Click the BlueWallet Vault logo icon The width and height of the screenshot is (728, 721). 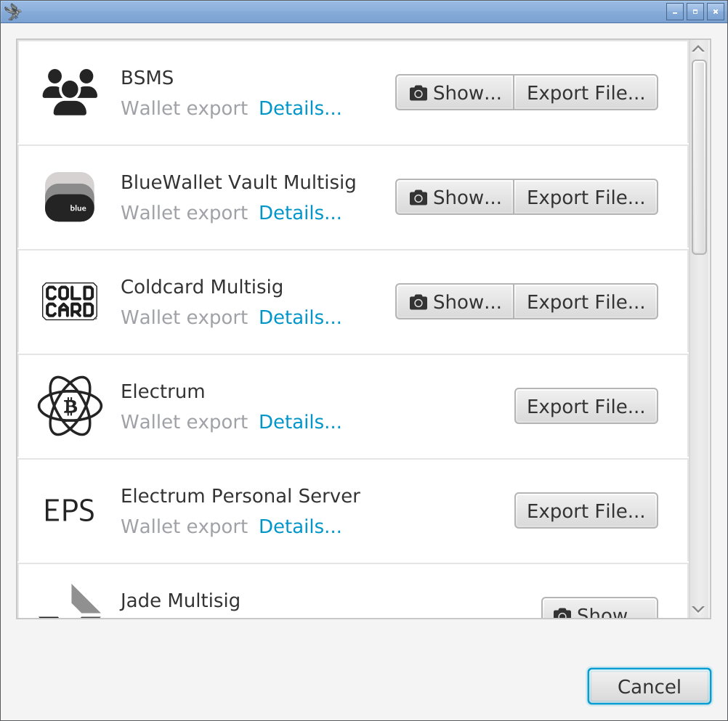tap(70, 197)
